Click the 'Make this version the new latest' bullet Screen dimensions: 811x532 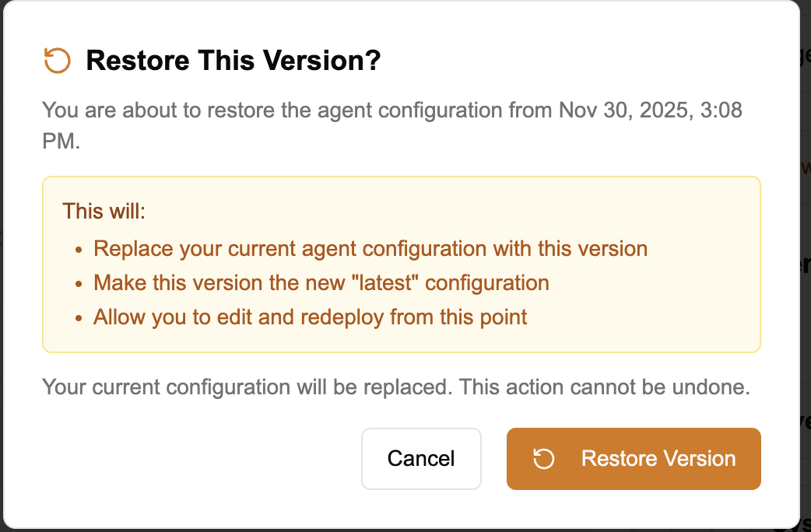pyautogui.click(x=321, y=283)
